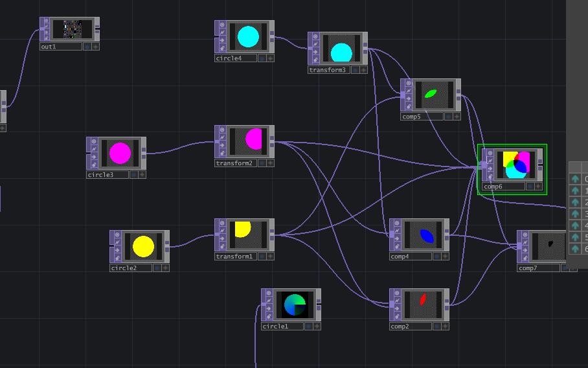Toggle the display flag on comp4

[x=437, y=256]
